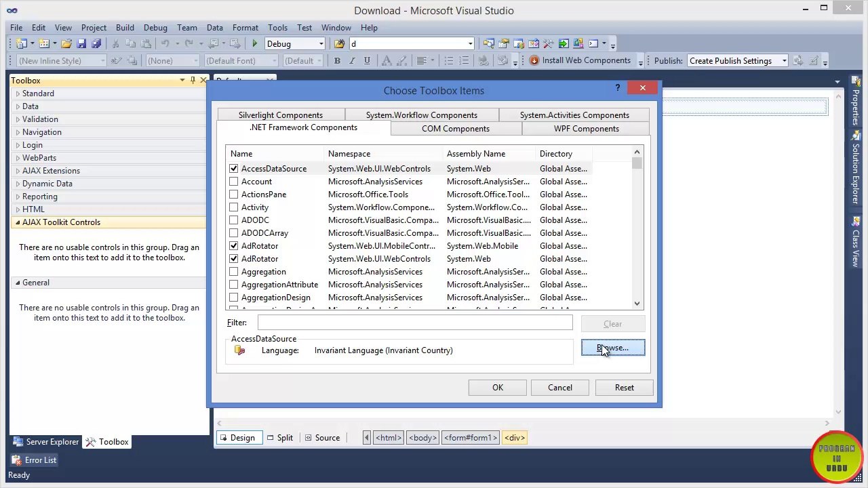The height and width of the screenshot is (488, 868).
Task: Open the Format menu
Action: click(x=245, y=28)
